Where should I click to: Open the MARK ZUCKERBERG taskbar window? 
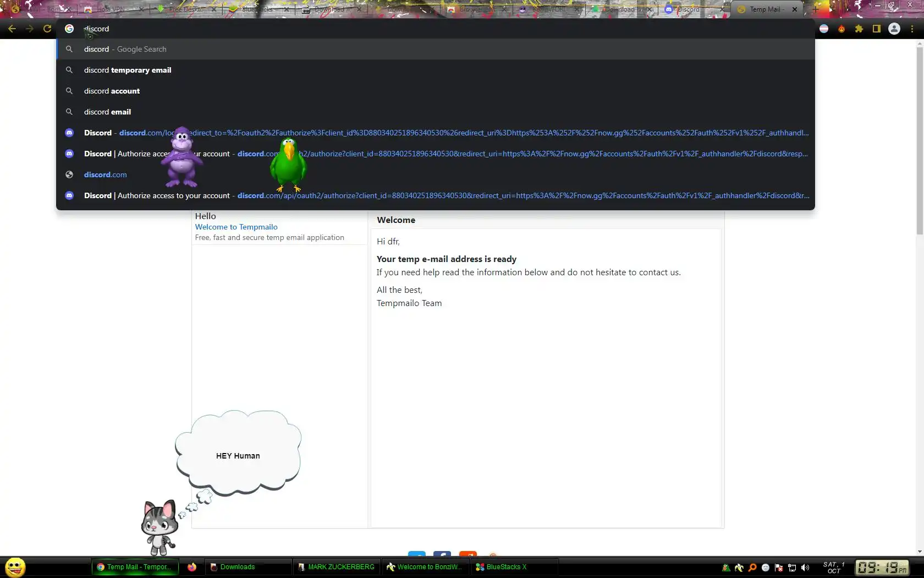click(336, 567)
